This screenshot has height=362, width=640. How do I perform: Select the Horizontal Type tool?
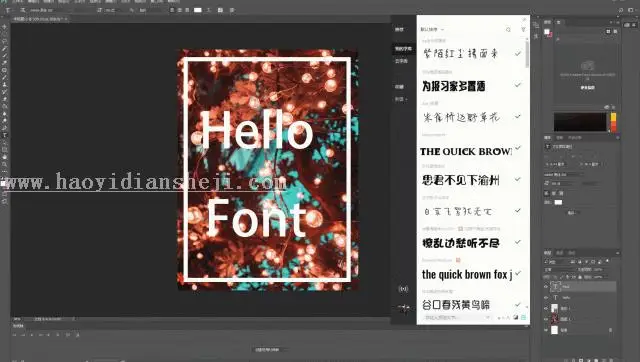click(4, 135)
